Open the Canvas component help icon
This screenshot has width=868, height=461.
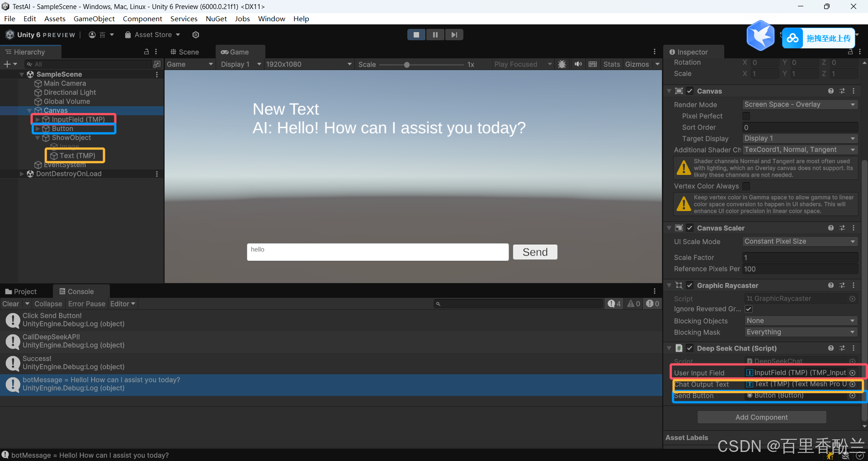[830, 91]
